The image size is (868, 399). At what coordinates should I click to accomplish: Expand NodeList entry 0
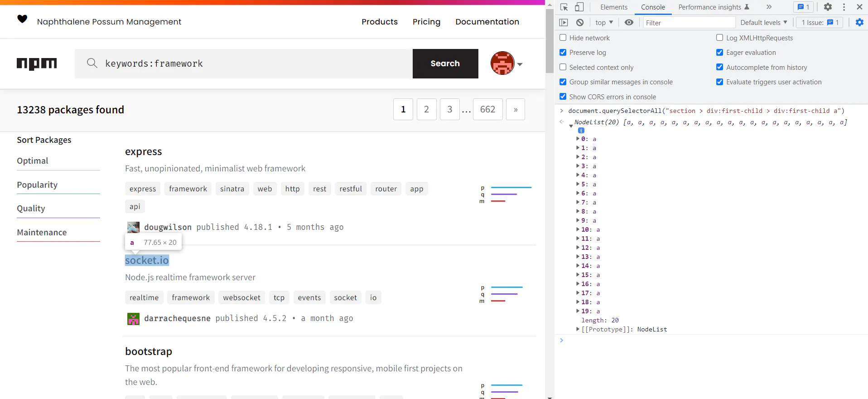point(578,139)
